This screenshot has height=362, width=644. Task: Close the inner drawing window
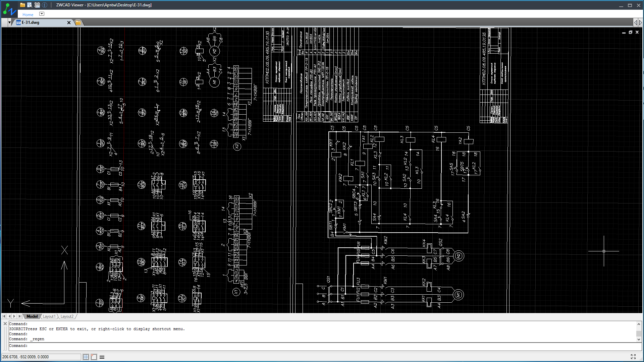click(637, 33)
